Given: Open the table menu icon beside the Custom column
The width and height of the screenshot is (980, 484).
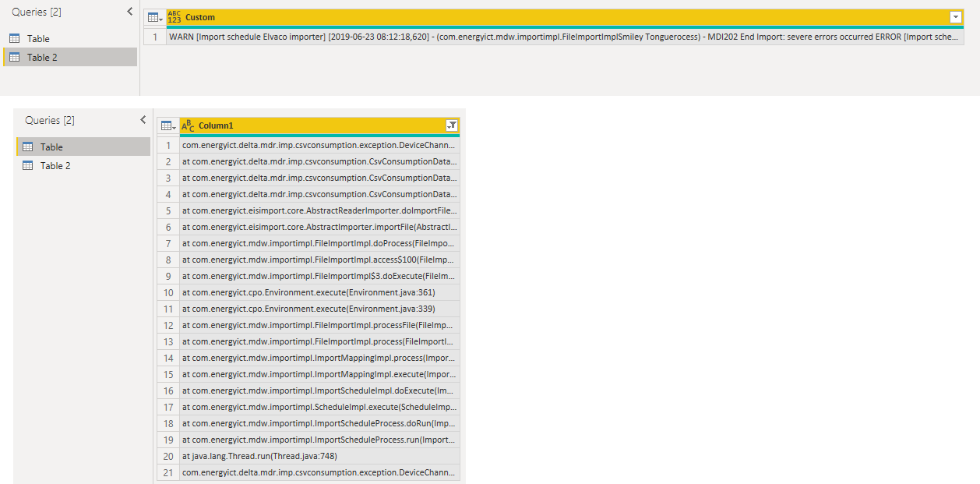Looking at the screenshot, I should (x=155, y=17).
